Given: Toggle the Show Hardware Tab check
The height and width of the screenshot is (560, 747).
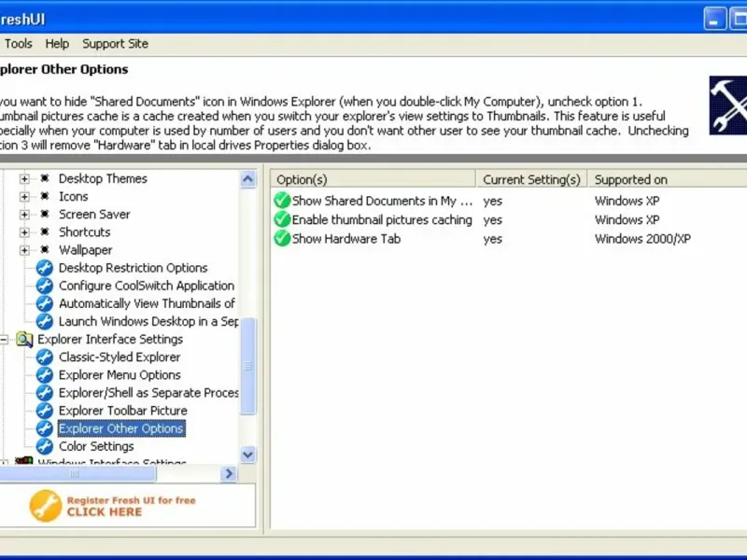Looking at the screenshot, I should 282,239.
